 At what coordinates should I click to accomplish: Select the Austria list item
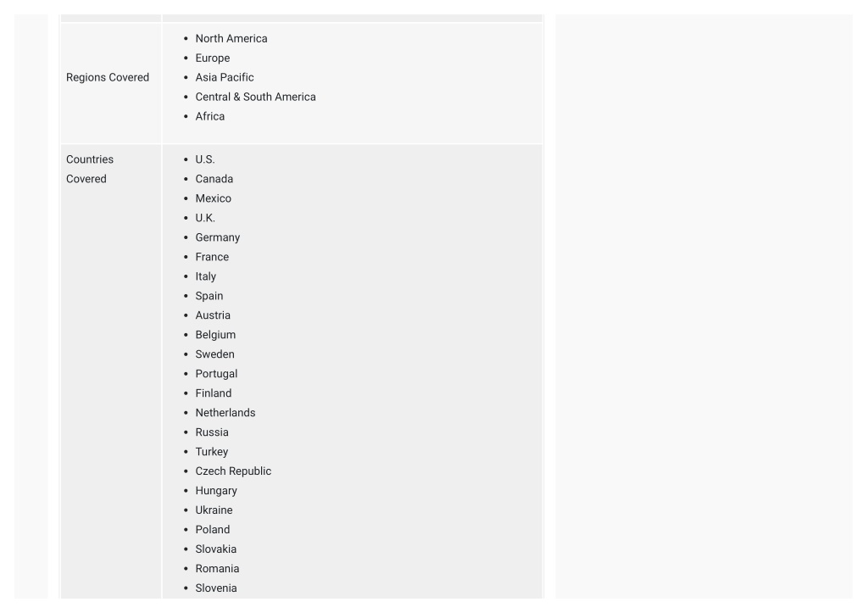(213, 315)
